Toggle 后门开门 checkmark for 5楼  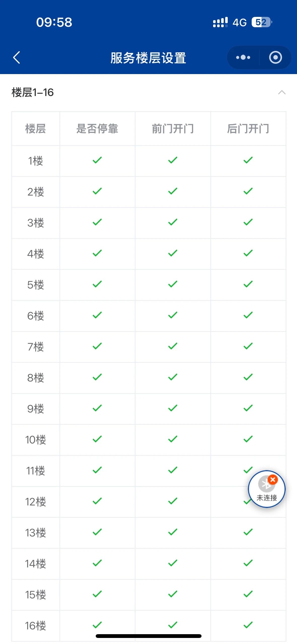248,284
